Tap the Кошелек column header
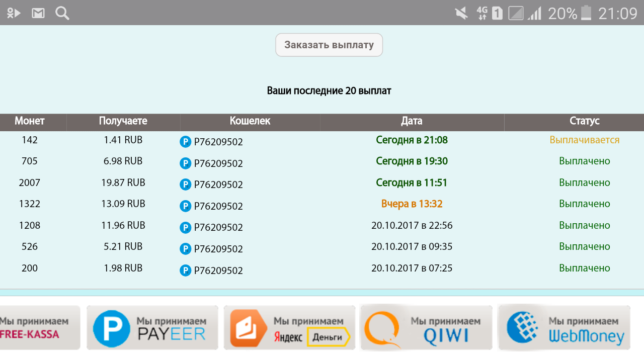This screenshot has width=644, height=362. click(250, 121)
